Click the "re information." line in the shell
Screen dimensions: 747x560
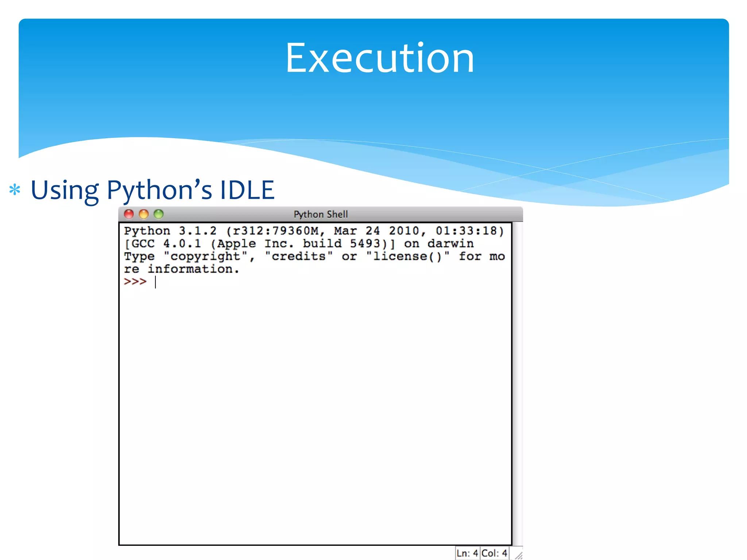(181, 269)
